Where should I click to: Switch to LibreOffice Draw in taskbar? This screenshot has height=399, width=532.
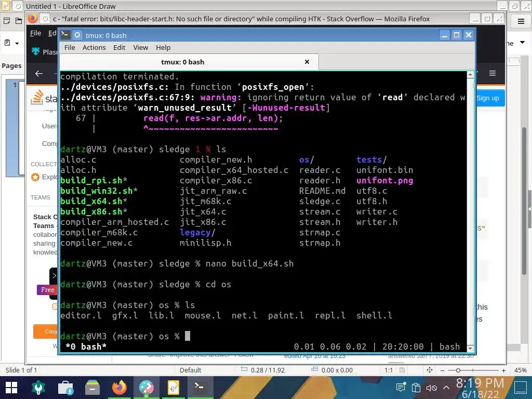pyautogui.click(x=174, y=388)
